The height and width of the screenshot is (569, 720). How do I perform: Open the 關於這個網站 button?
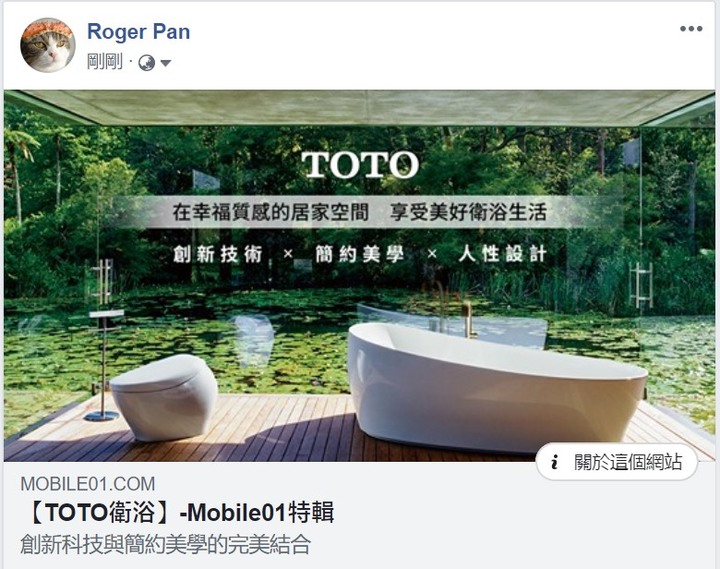(617, 462)
